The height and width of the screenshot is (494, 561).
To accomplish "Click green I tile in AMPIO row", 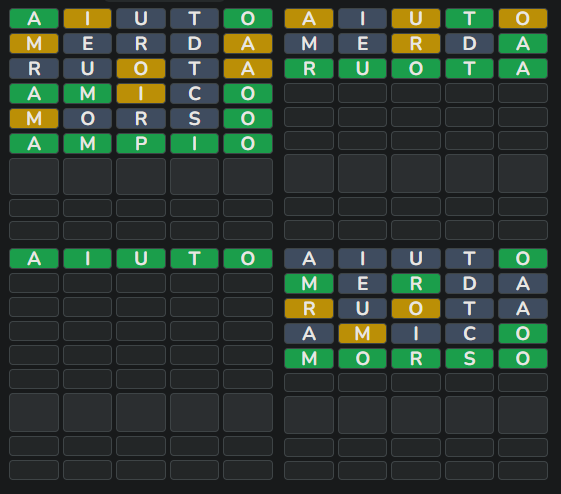I will 194,143.
